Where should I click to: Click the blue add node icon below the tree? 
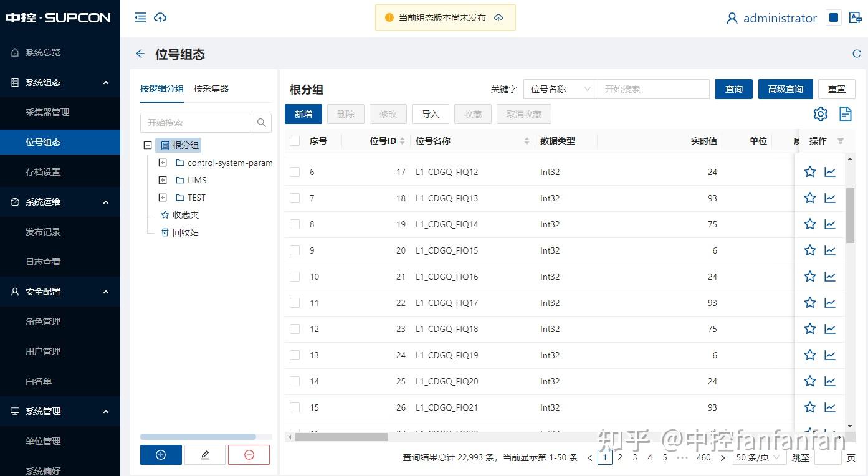click(x=160, y=455)
